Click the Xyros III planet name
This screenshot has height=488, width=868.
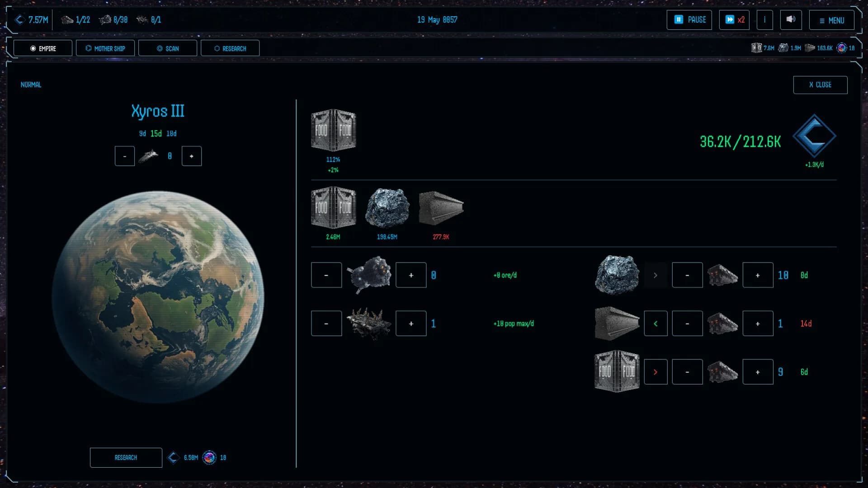pos(158,111)
